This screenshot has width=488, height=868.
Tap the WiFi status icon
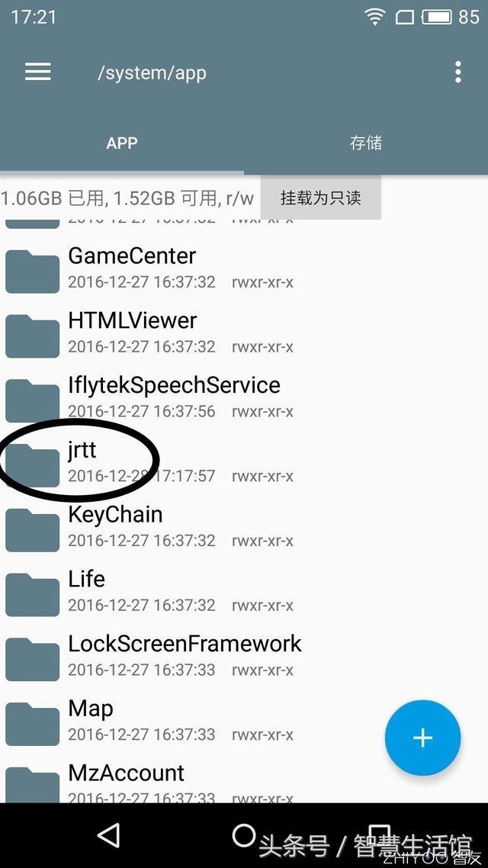pos(374,17)
